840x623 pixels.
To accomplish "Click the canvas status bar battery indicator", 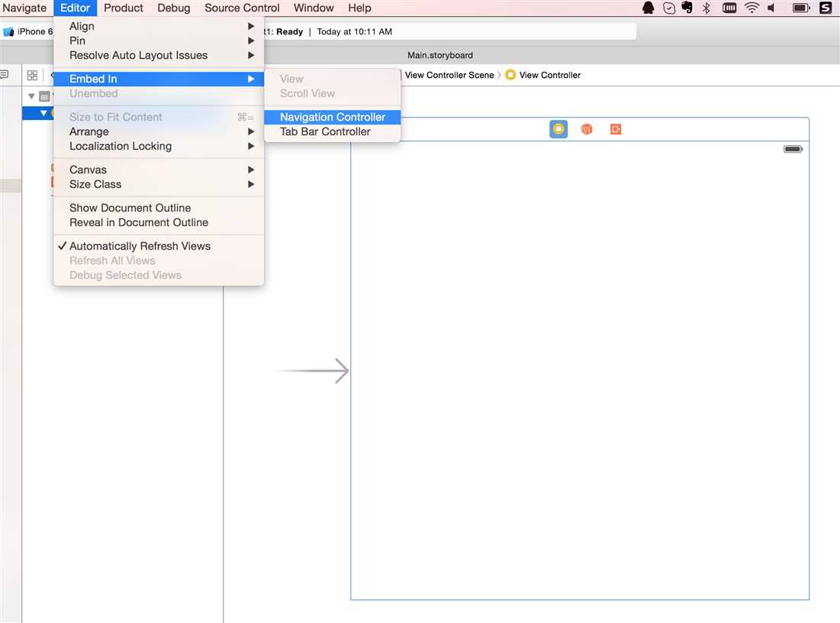I will [793, 149].
